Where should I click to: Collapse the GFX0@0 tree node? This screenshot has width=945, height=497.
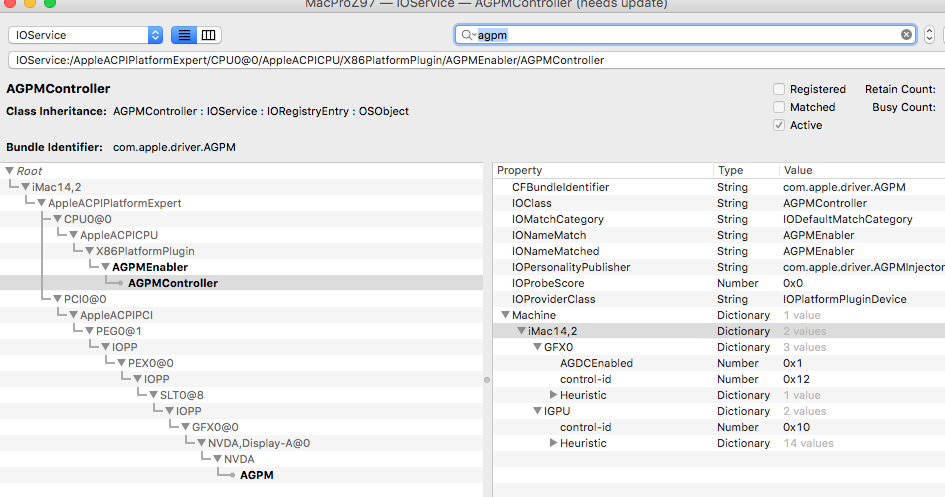[x=186, y=427]
